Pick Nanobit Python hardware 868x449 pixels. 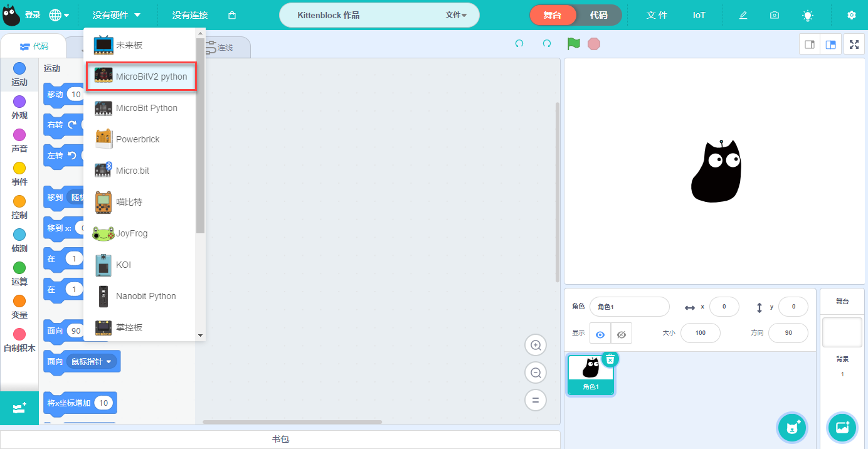pos(140,296)
